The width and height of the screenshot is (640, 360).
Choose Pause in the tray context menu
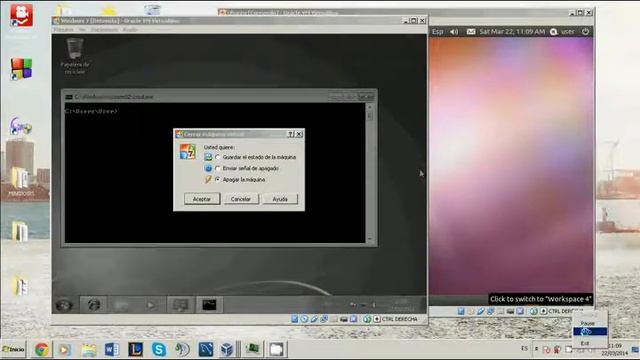pyautogui.click(x=588, y=323)
